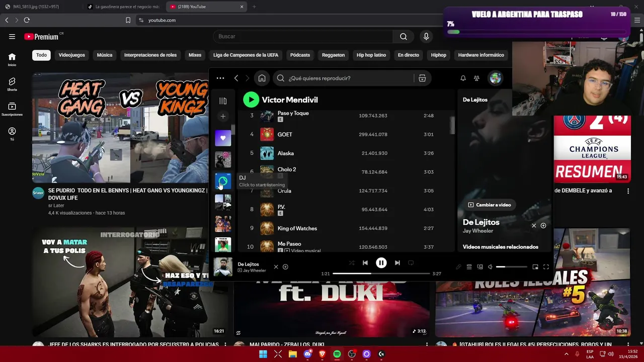Open Discord from Windows taskbar
Viewport: 644px width, 362px height.
tap(307, 354)
